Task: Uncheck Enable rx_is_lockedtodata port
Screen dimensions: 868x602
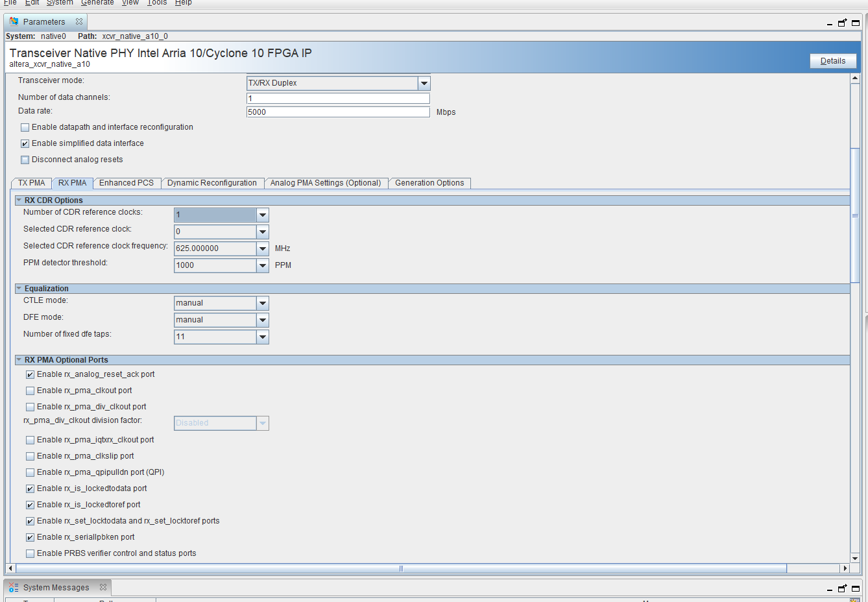Action: pyautogui.click(x=30, y=489)
